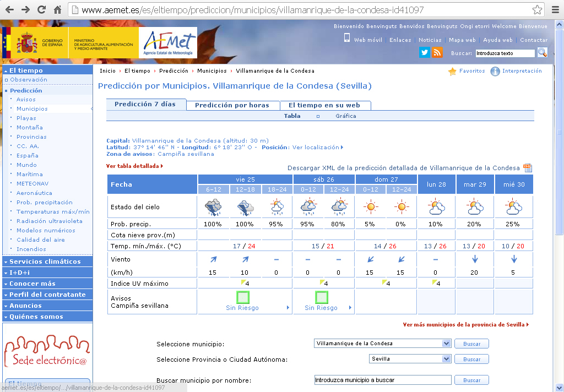Open the Interpretación info icon
The image size is (564, 392).
495,71
